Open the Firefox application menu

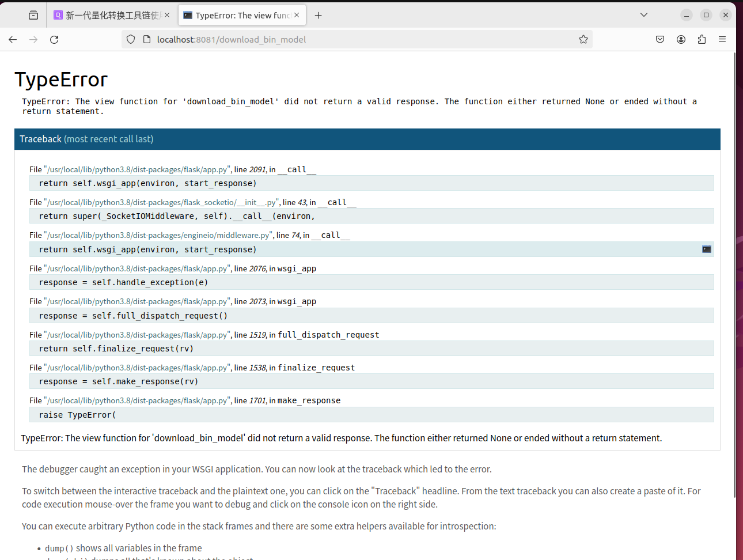point(722,39)
